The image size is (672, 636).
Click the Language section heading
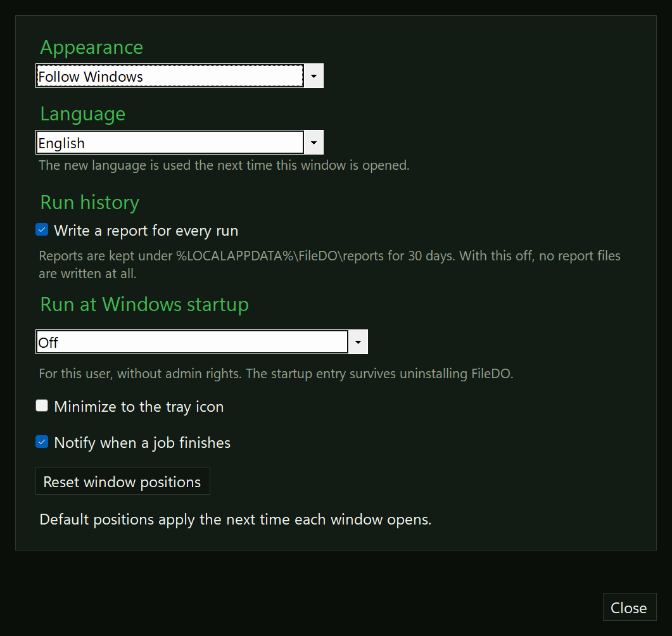click(x=83, y=114)
